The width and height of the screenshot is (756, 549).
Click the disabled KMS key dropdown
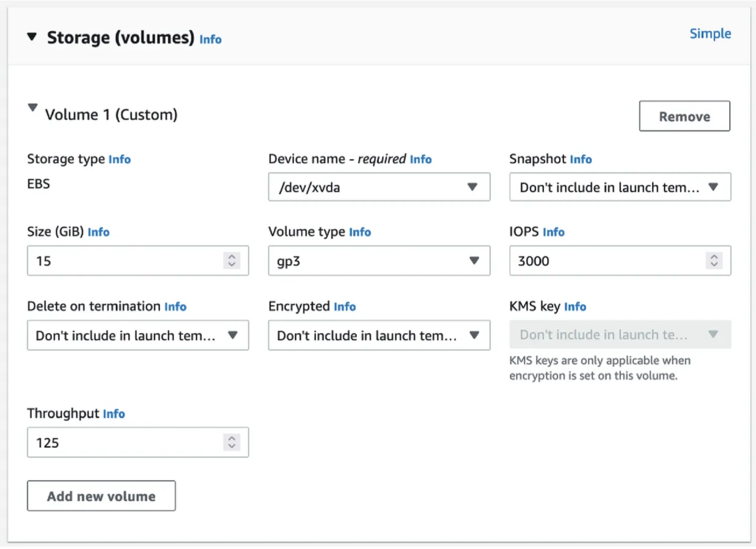[x=620, y=334]
